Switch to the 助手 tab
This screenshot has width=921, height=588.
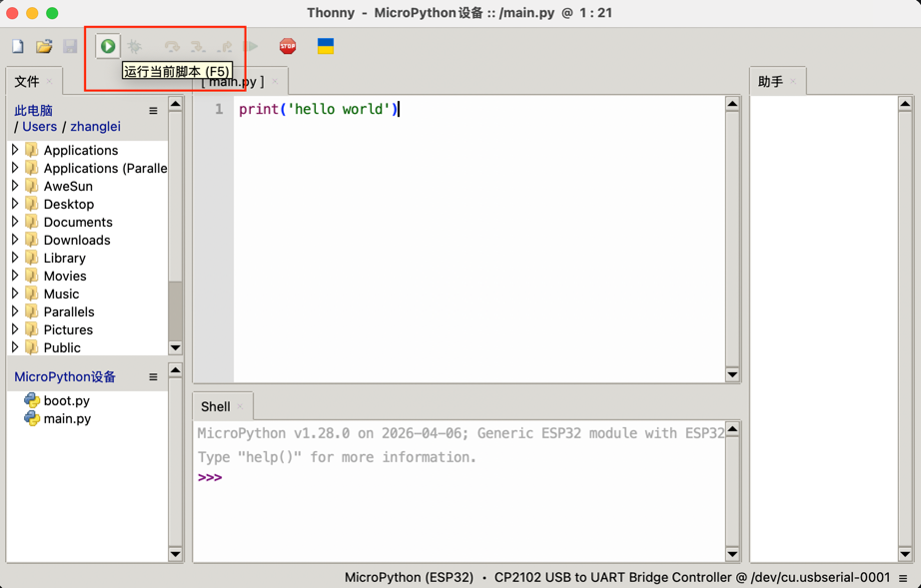pos(770,82)
